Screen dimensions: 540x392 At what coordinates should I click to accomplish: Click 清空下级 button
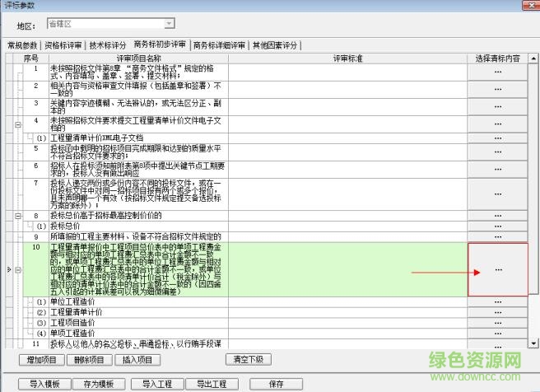tap(248, 359)
